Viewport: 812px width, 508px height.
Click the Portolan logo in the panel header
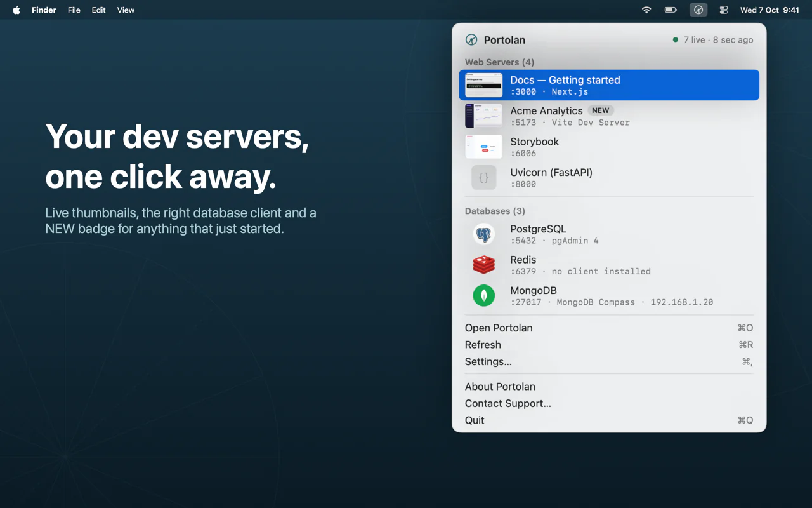[471, 40]
